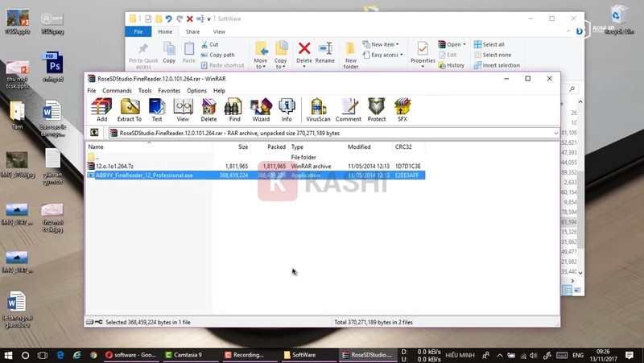
Task: Click the Protect archive icon
Action: click(377, 109)
